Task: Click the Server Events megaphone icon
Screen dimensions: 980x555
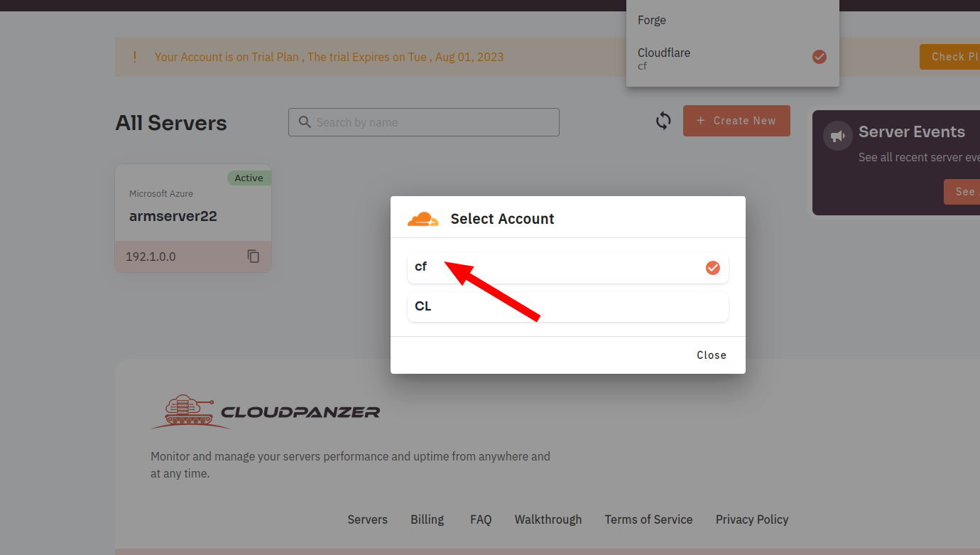Action: [x=838, y=136]
